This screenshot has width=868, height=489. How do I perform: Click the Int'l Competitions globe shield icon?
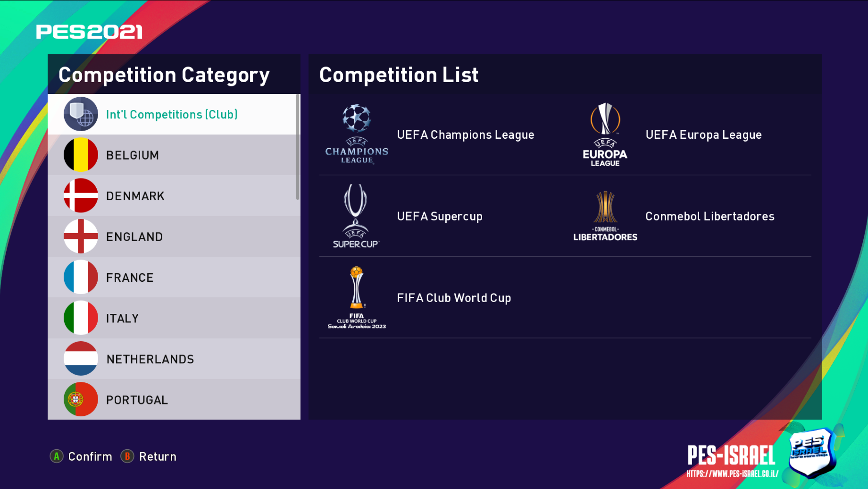pos(81,114)
